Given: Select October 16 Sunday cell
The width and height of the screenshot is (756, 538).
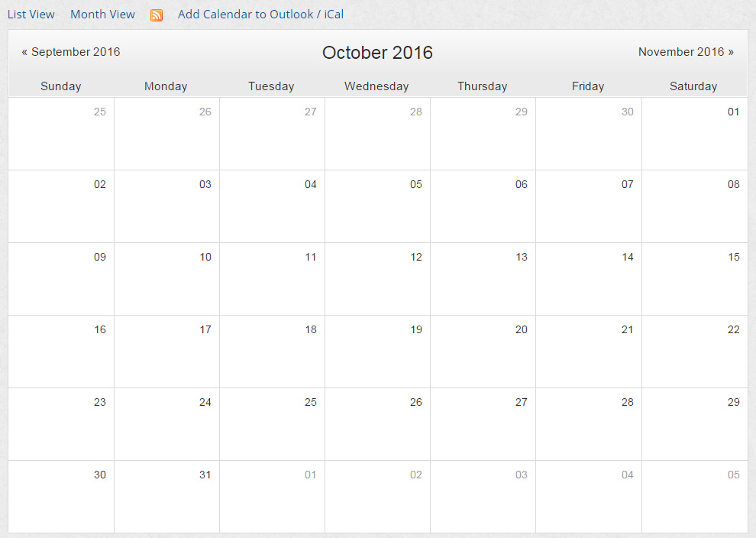Looking at the screenshot, I should 61,352.
